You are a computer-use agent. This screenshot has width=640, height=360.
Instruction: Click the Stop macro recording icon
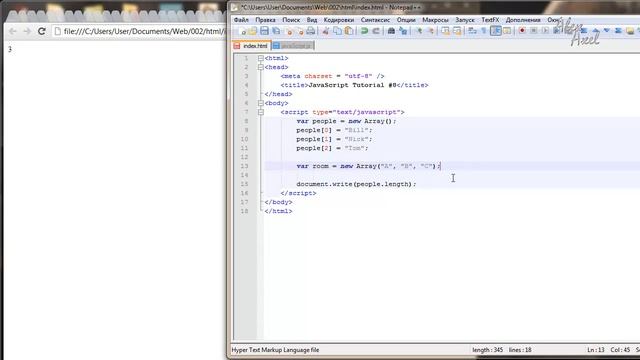pyautogui.click(x=533, y=31)
